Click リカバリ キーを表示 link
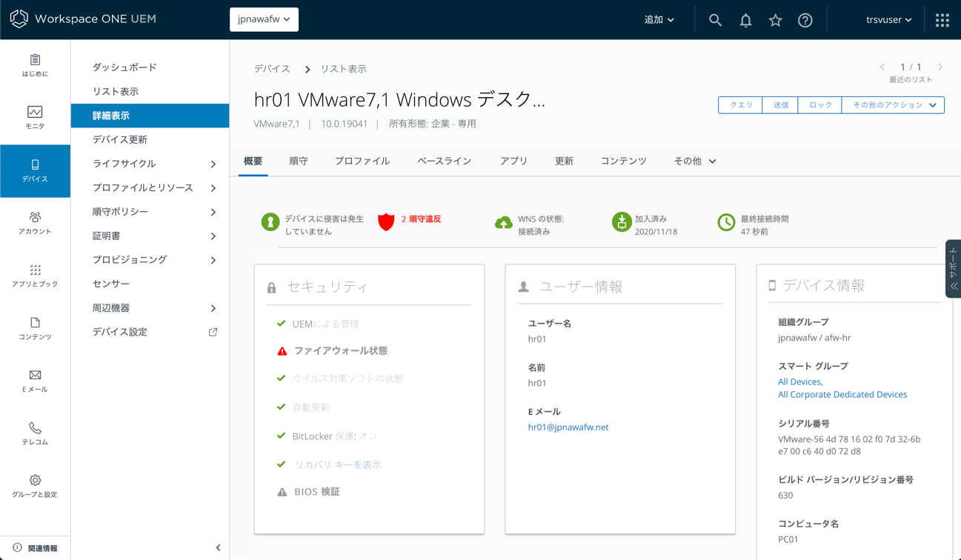The image size is (961, 560). [x=338, y=465]
